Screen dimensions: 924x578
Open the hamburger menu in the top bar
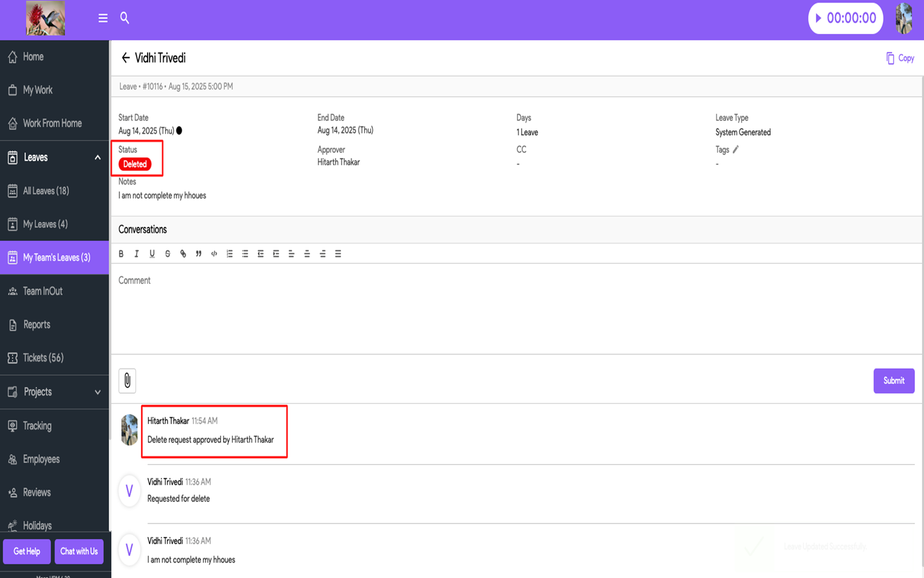[103, 18]
